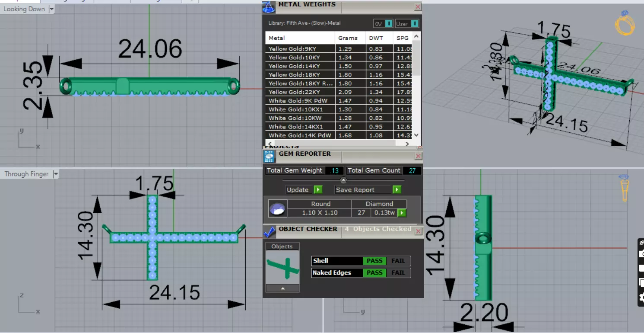The image size is (644, 333).
Task: Click the Gem Reporter panel icon
Action: (269, 156)
